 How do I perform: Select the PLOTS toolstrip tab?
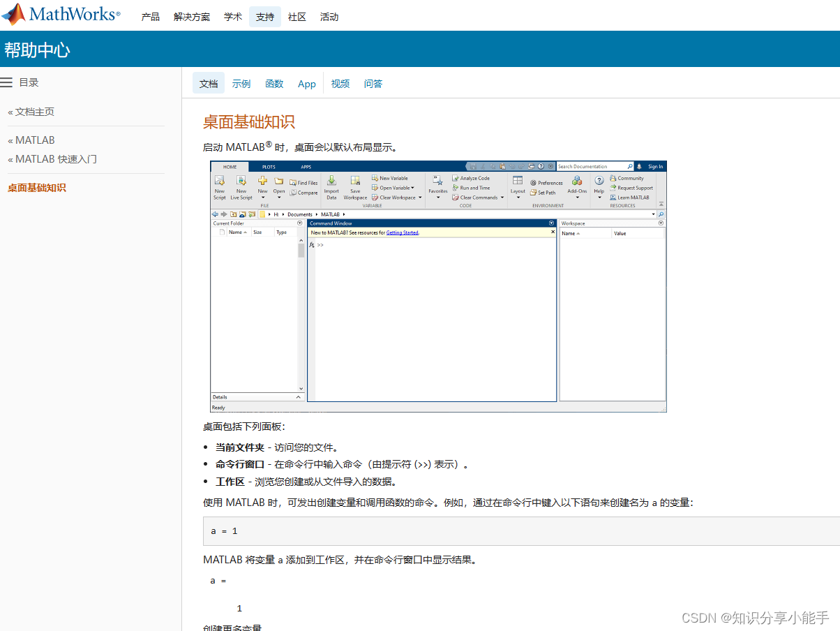(x=269, y=167)
